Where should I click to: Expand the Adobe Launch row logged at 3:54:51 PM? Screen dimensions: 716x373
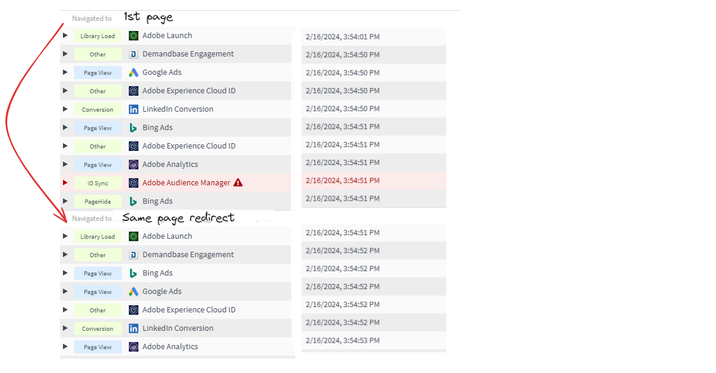(x=65, y=236)
